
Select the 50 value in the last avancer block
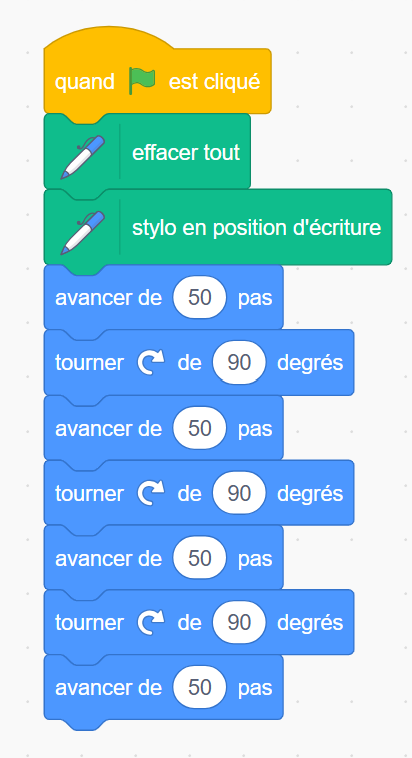click(x=200, y=688)
